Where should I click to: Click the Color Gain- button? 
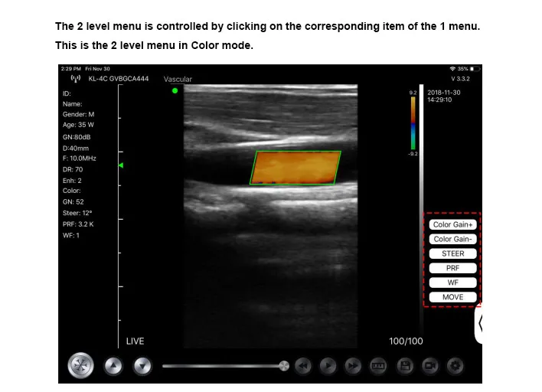click(x=453, y=239)
